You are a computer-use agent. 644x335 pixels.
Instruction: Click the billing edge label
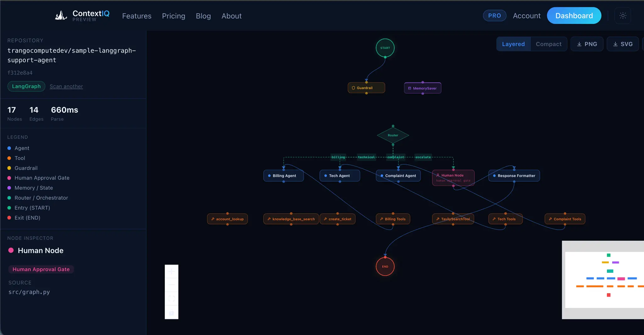click(338, 157)
